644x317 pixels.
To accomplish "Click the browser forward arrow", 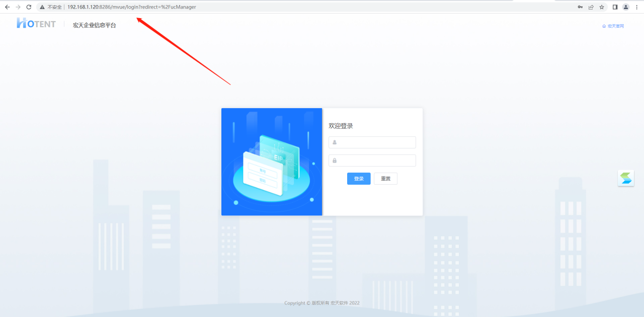I will point(18,7).
